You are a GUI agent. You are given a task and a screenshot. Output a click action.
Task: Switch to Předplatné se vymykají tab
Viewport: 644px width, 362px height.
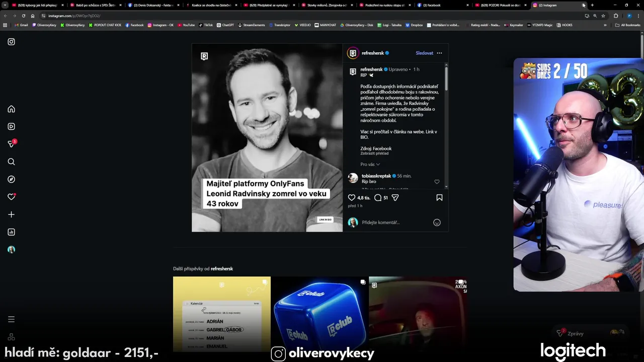coord(269,5)
